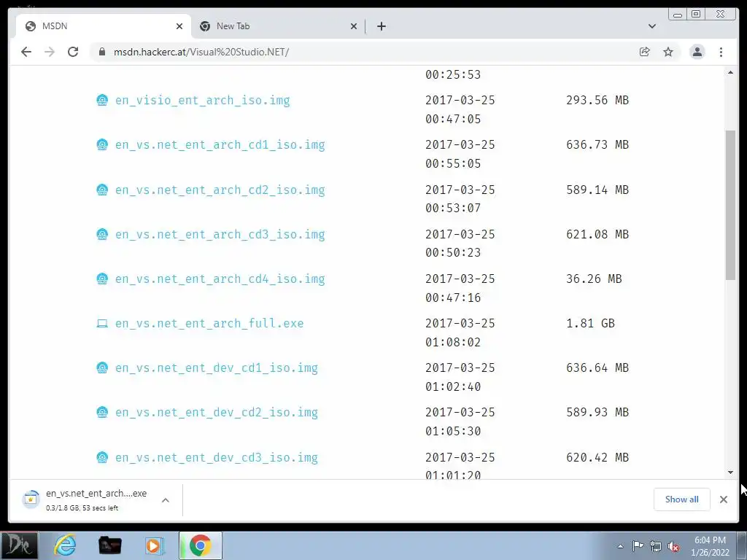Image resolution: width=747 pixels, height=560 pixels.
Task: Click disc icon beside en_vs.net_ent_dev_cd2_iso.img
Action: tap(102, 412)
